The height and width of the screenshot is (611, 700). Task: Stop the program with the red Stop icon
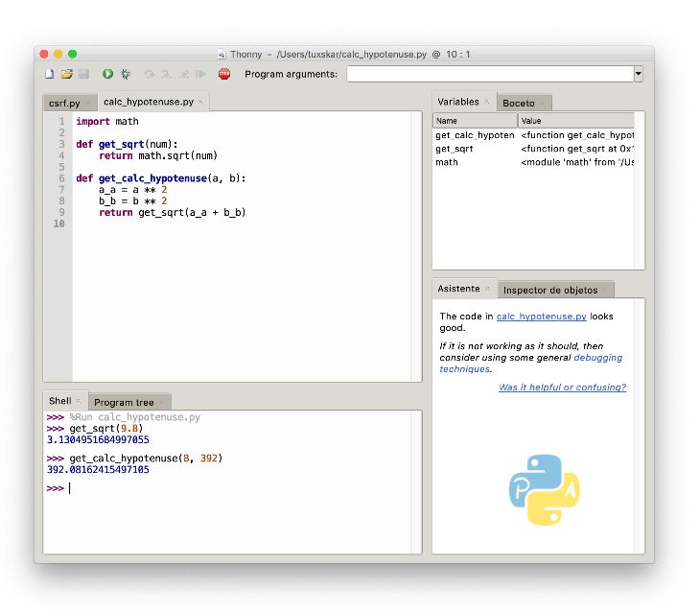click(x=224, y=74)
